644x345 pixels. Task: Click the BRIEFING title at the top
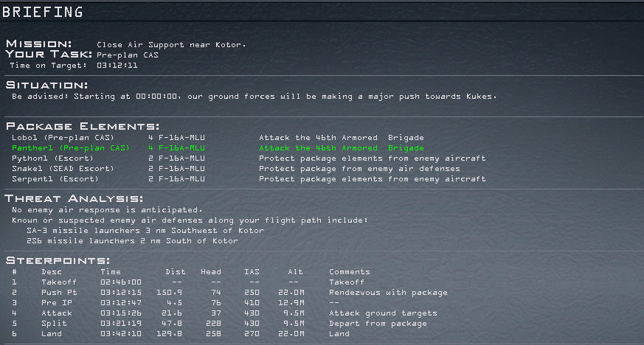point(43,12)
